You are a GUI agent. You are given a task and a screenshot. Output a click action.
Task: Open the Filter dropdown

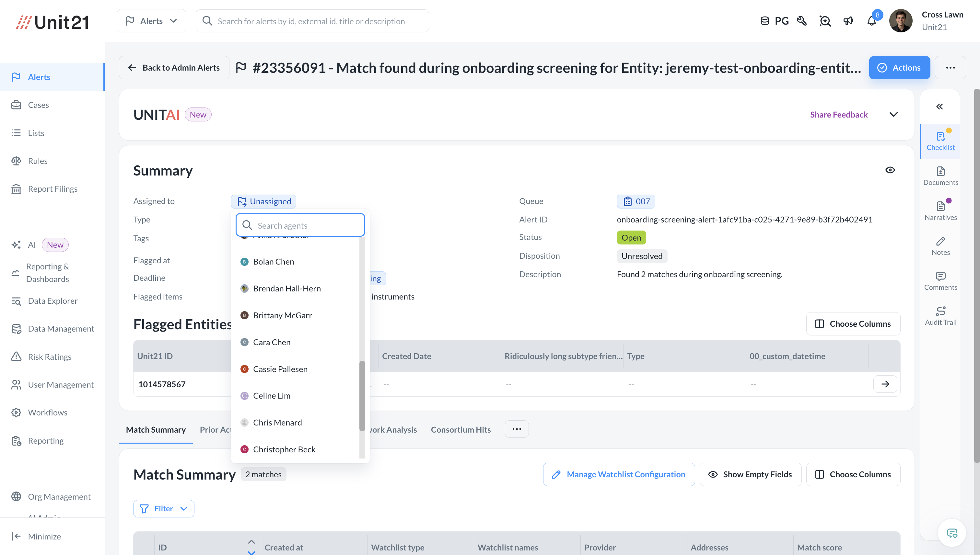(163, 508)
